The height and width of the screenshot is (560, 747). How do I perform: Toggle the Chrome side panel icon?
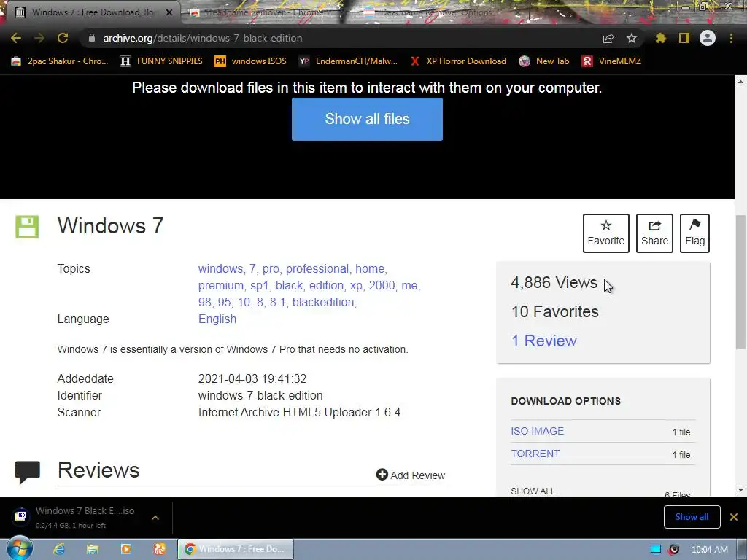pyautogui.click(x=684, y=38)
